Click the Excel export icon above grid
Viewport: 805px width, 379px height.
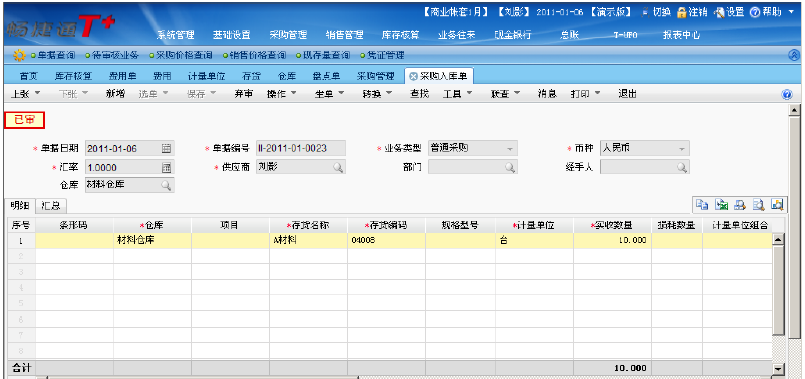(x=722, y=204)
